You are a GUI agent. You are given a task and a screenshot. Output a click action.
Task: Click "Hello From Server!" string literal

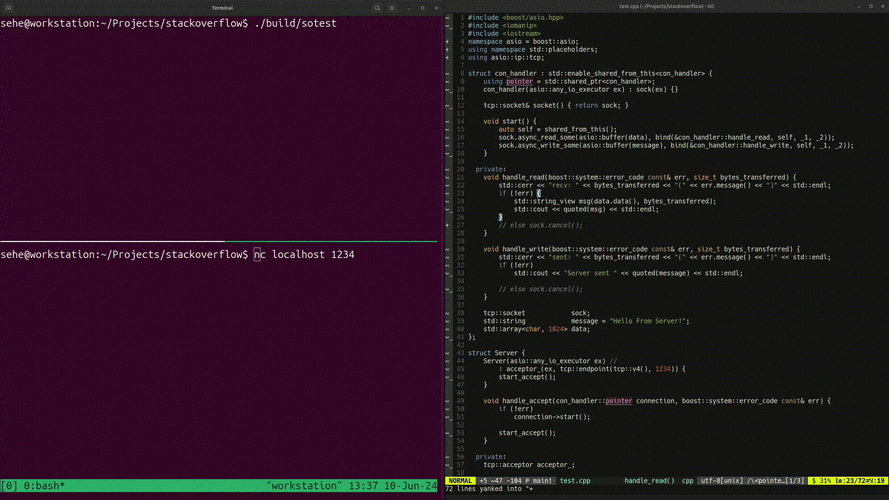coord(650,321)
